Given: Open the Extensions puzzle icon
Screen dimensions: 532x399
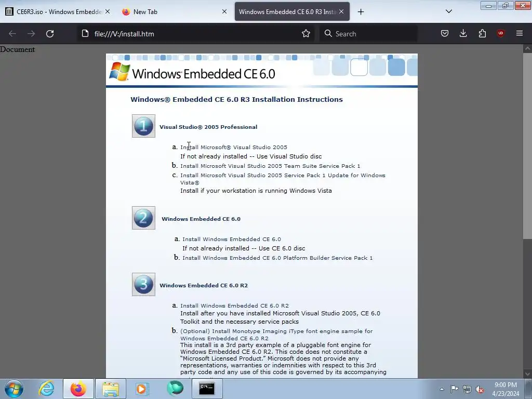Looking at the screenshot, I should point(482,33).
